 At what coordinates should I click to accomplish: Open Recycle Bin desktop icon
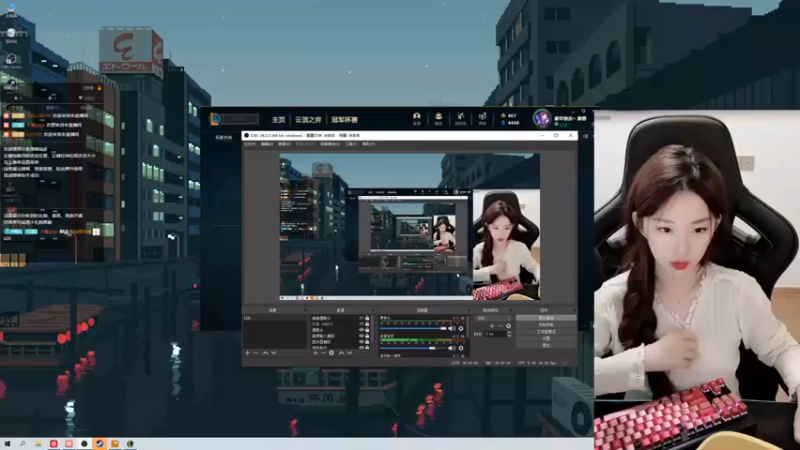[x=11, y=35]
